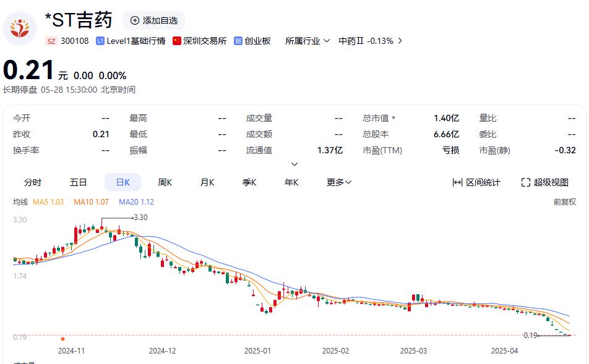Click the SZ exchange badge icon
This screenshot has width=589, height=364.
click(51, 41)
